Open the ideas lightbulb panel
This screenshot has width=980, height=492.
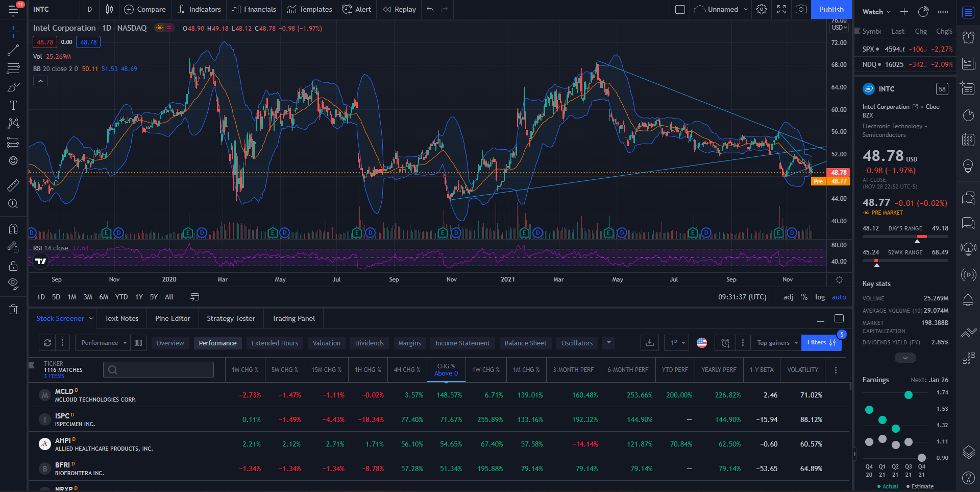(968, 166)
